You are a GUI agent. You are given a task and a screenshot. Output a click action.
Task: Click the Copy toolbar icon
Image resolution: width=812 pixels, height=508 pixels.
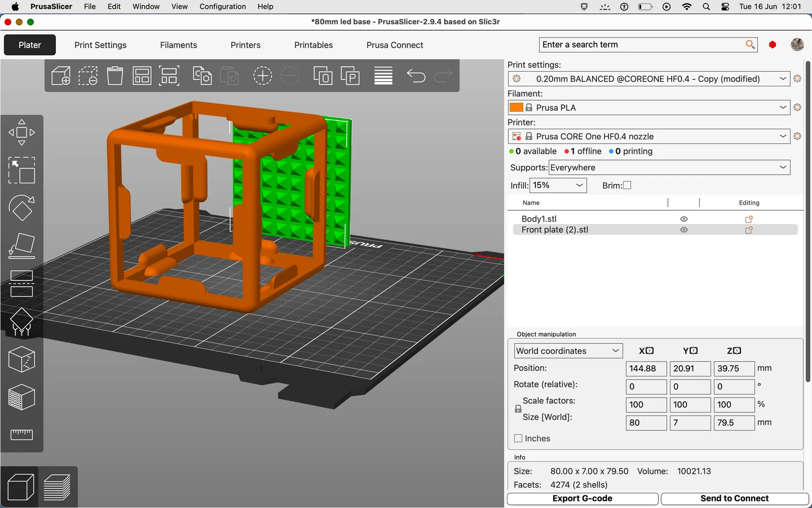click(202, 76)
